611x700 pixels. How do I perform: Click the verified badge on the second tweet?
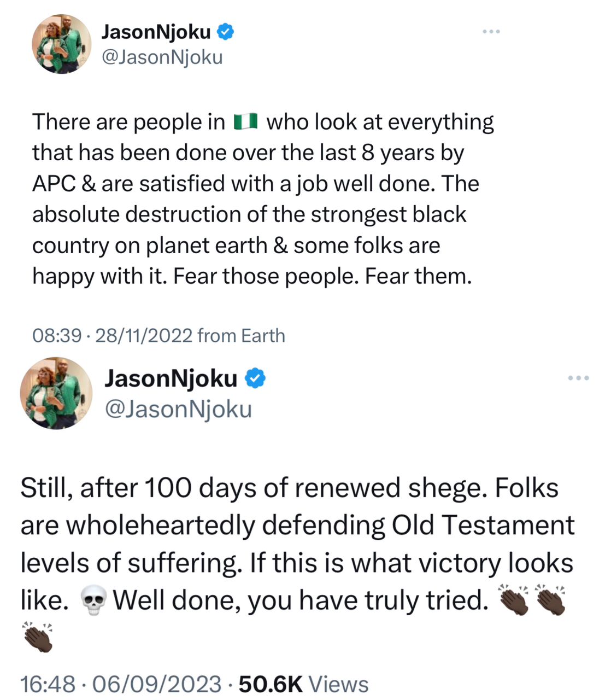tap(255, 378)
